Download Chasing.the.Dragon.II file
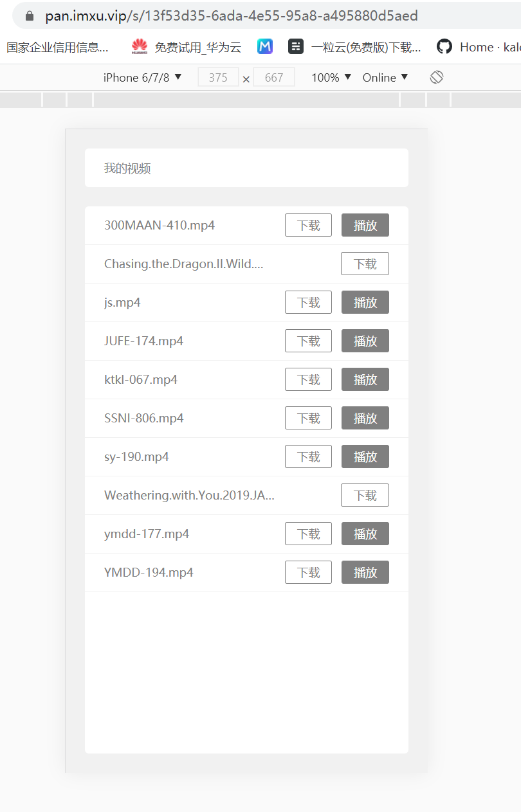This screenshot has height=812, width=521. click(x=365, y=264)
